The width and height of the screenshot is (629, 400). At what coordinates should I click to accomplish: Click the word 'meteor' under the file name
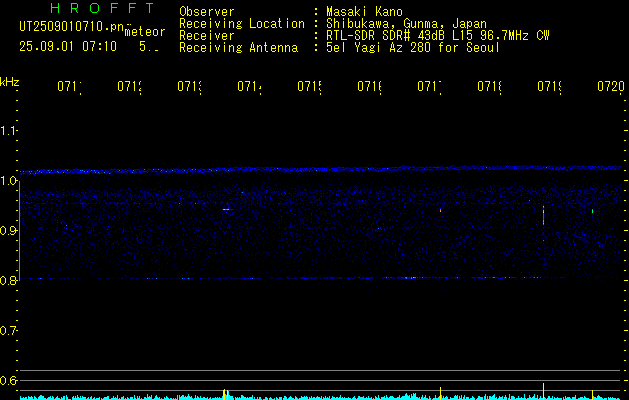coord(145,32)
